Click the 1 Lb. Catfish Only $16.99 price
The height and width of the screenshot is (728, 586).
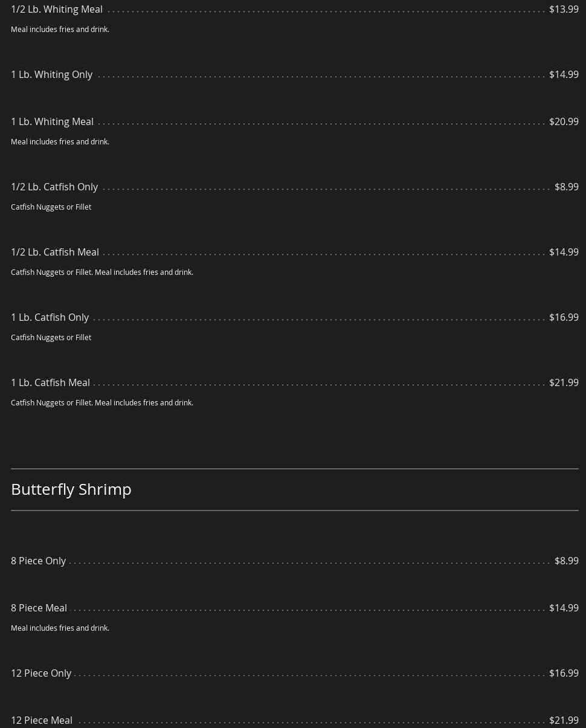coord(564,317)
